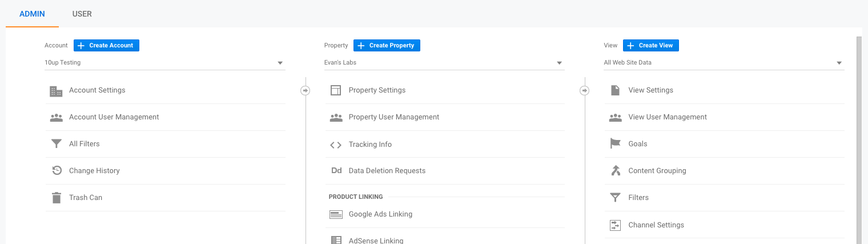
Task: Open Trash Can link
Action: click(86, 198)
